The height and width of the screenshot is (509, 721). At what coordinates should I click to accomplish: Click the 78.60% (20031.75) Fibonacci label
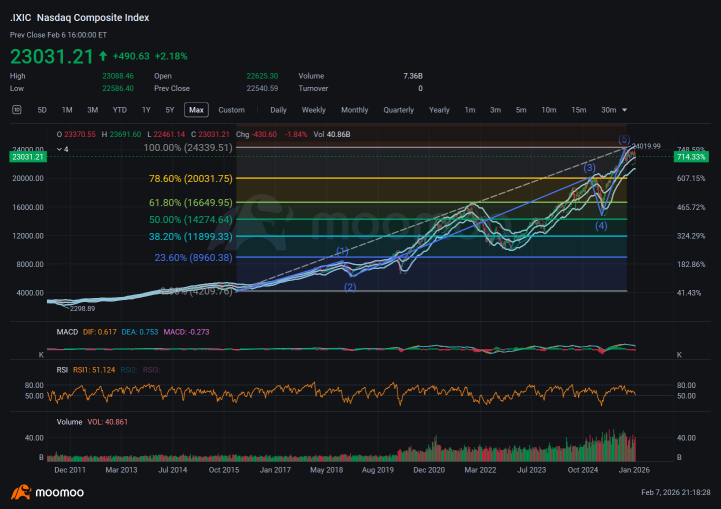[x=191, y=178]
